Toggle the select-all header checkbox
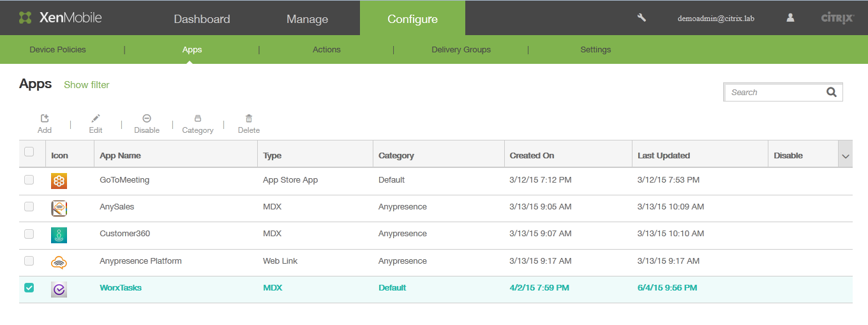868x325 pixels. tap(29, 152)
